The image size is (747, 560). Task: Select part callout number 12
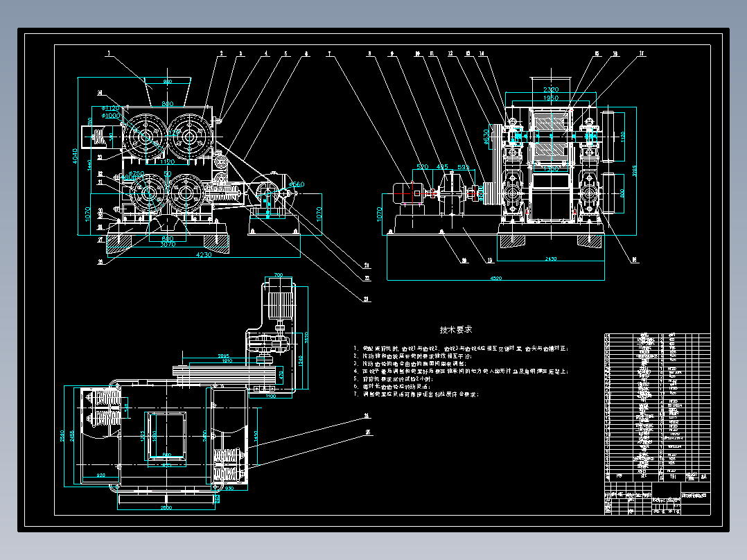(450, 53)
